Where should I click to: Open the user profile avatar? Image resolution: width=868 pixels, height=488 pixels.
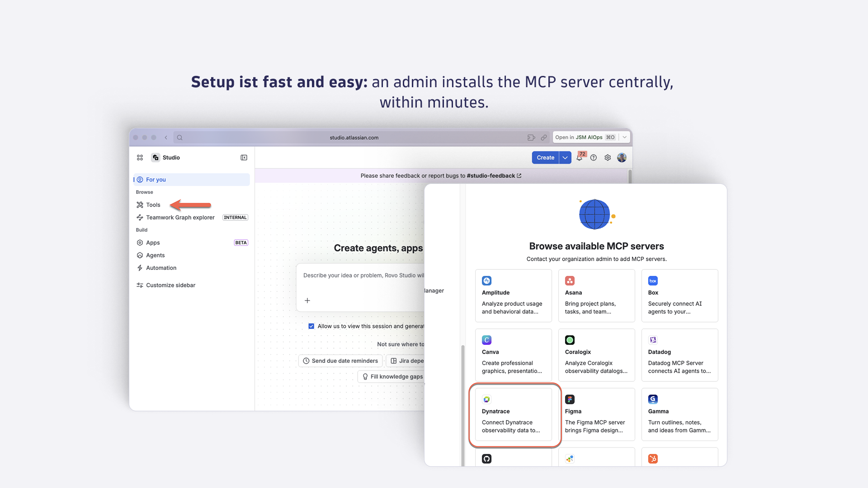click(x=622, y=158)
